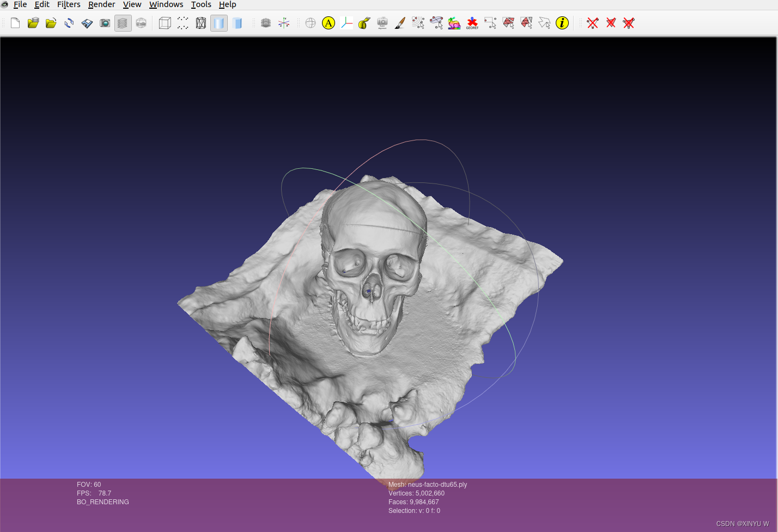Select the yellow Align 'A' tool
Screen dimensions: 778x532
pyautogui.click(x=329, y=23)
